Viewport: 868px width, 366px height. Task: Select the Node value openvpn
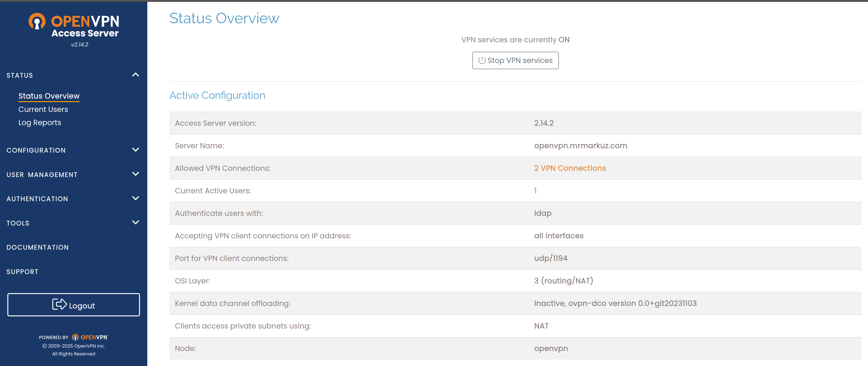(x=551, y=349)
